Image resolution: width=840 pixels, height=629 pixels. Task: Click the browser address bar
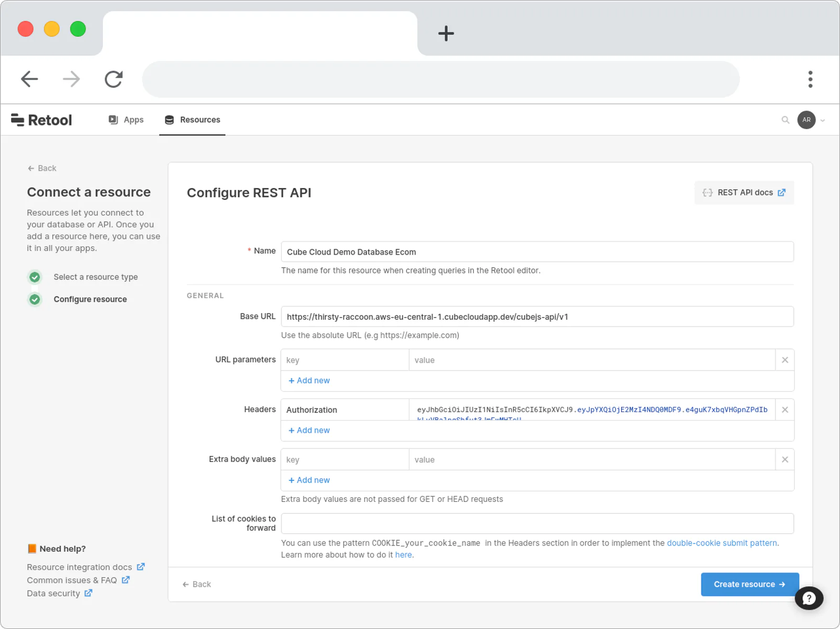(x=440, y=79)
